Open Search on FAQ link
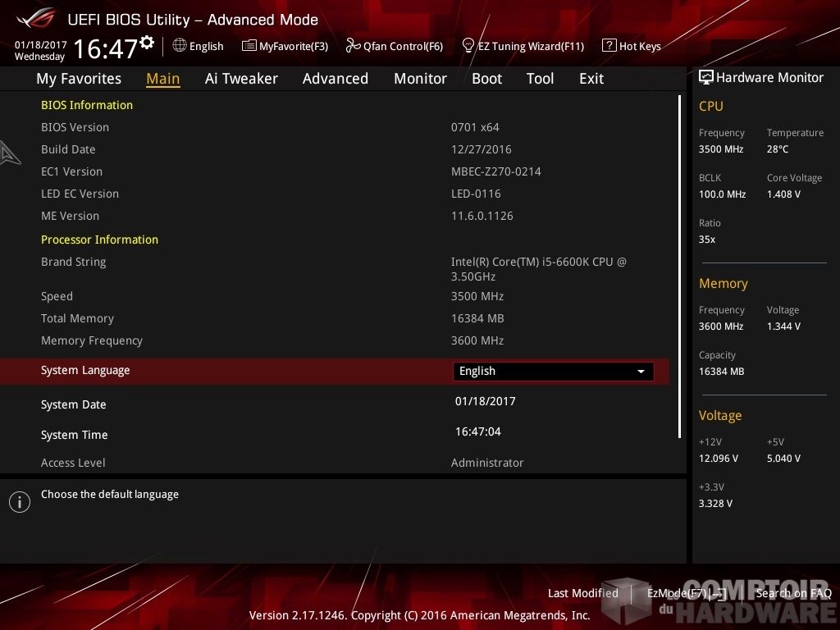 tap(793, 593)
